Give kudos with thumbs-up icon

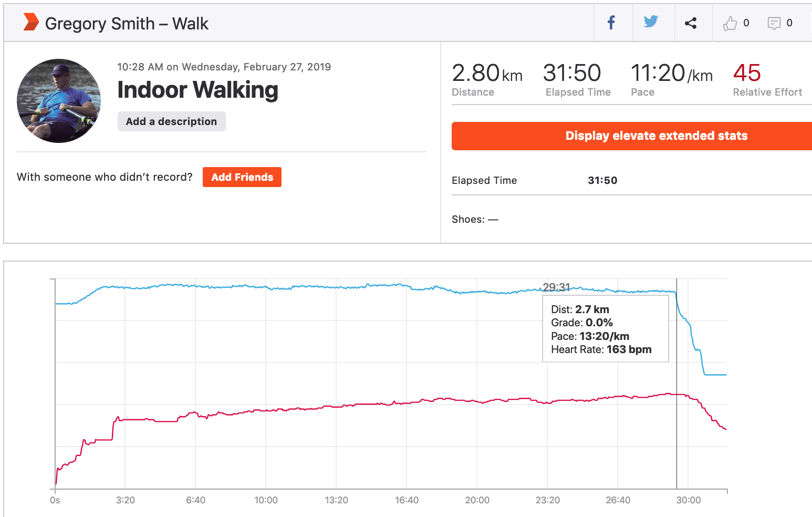pyautogui.click(x=730, y=23)
